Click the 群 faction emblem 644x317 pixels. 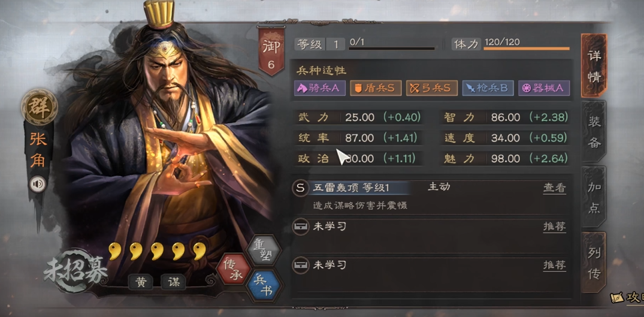pos(39,107)
